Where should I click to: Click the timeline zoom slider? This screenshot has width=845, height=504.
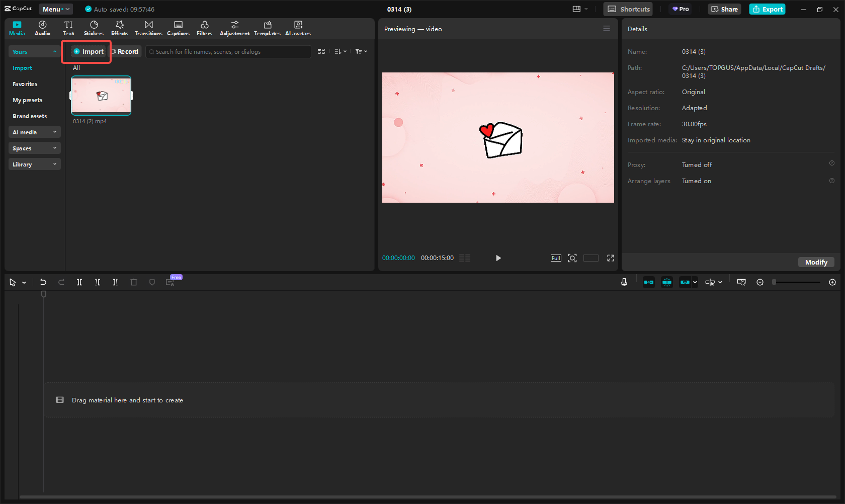coord(797,282)
